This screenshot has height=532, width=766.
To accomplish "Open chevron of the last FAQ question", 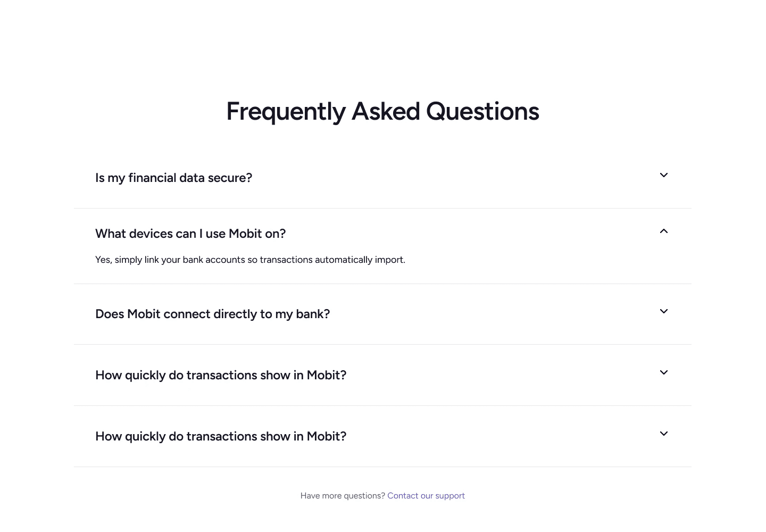I will tap(664, 434).
